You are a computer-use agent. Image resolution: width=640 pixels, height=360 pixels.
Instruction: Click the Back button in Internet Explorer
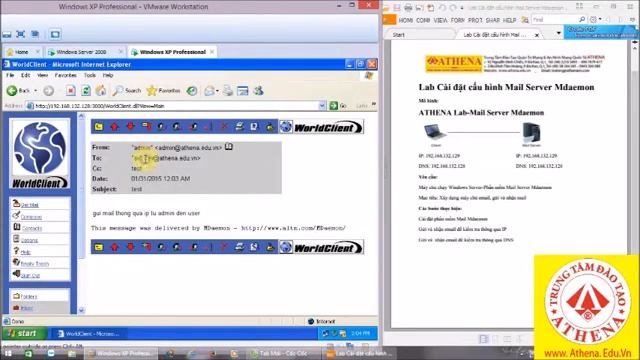coord(18,91)
